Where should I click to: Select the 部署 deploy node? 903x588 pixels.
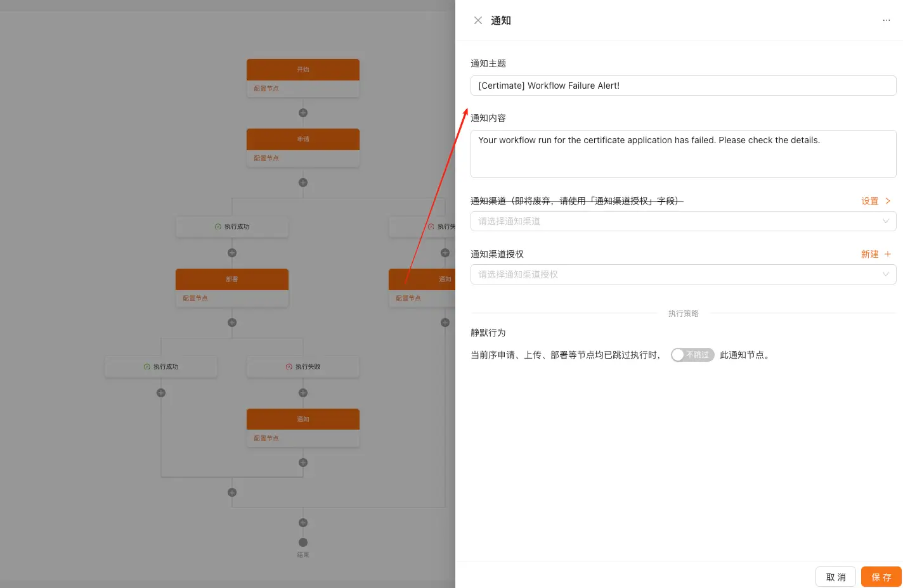[x=232, y=279]
